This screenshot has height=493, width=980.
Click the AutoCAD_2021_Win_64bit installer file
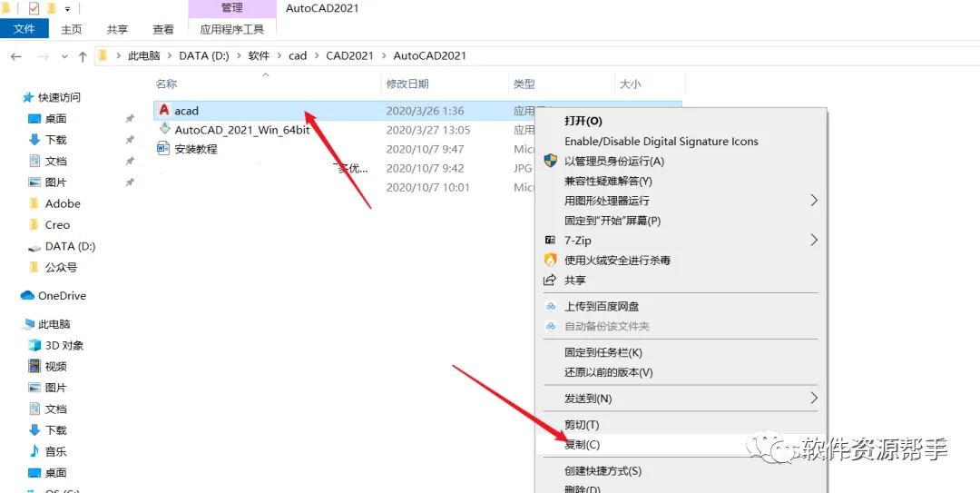(241, 130)
